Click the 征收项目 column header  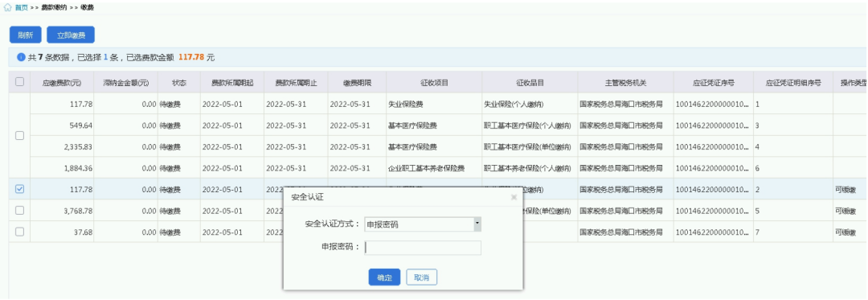tap(434, 83)
